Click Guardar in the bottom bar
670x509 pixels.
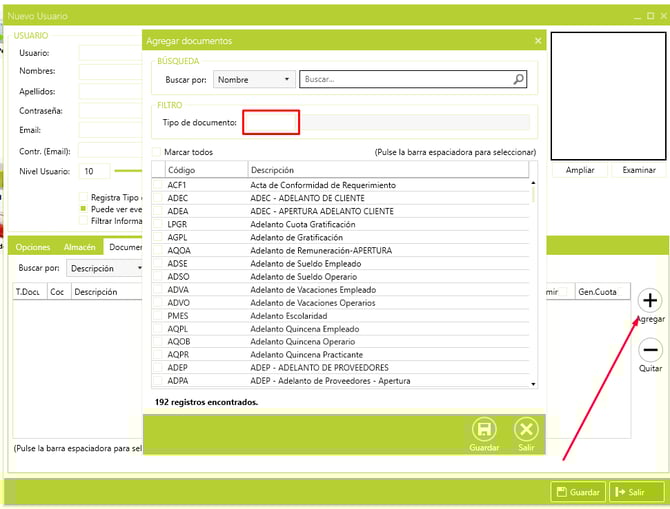[x=578, y=492]
